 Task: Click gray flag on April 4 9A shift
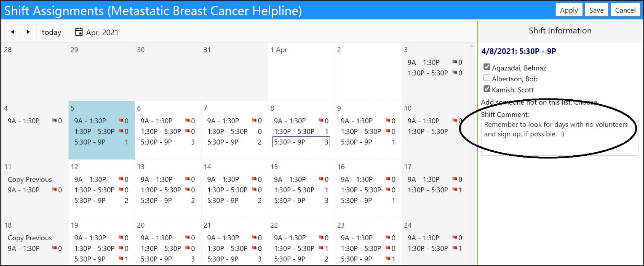click(x=54, y=121)
